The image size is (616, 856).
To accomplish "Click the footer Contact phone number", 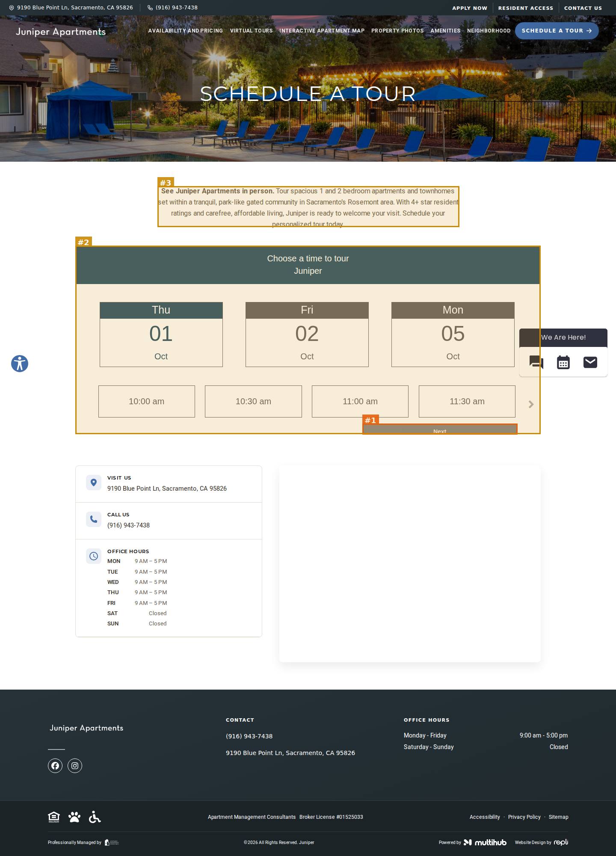I will pyautogui.click(x=249, y=736).
